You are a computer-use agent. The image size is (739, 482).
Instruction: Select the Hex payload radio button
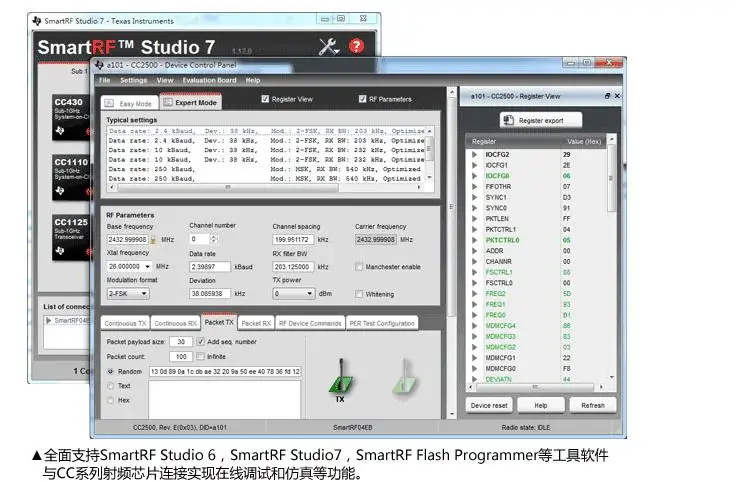tap(111, 400)
